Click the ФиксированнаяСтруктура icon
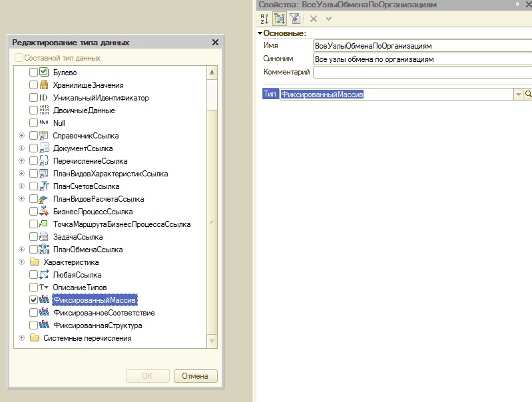Image resolution: width=532 pixels, height=402 pixels. point(44,325)
